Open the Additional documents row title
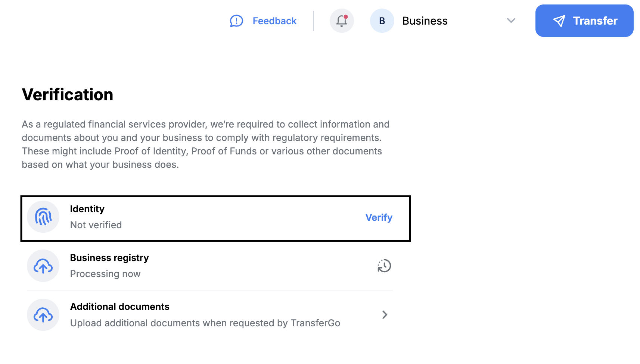This screenshot has height=364, width=640. click(x=120, y=307)
